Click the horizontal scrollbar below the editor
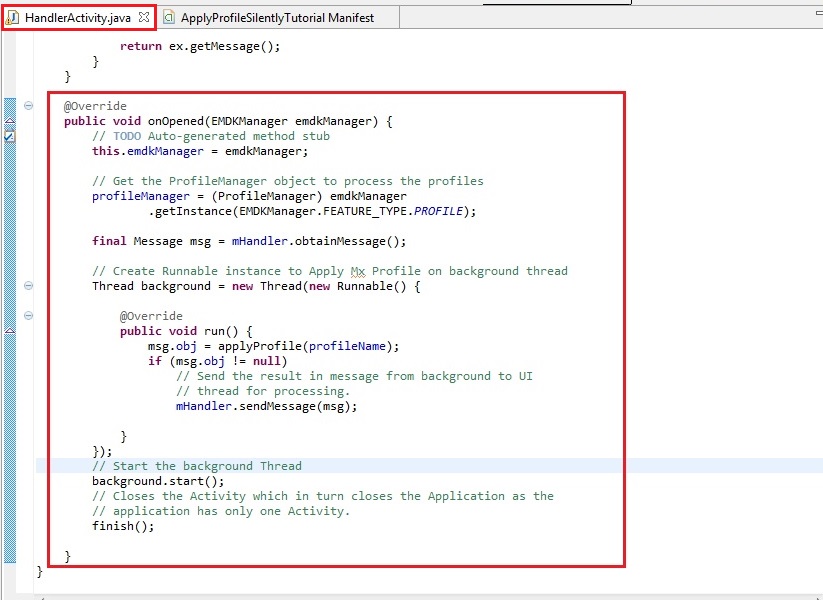The image size is (823, 600). 400,594
